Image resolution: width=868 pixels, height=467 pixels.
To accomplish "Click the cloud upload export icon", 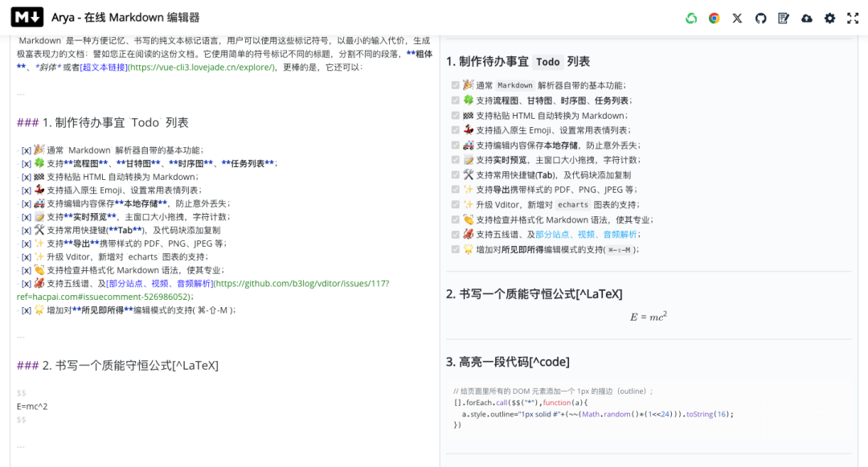I will [x=807, y=18].
